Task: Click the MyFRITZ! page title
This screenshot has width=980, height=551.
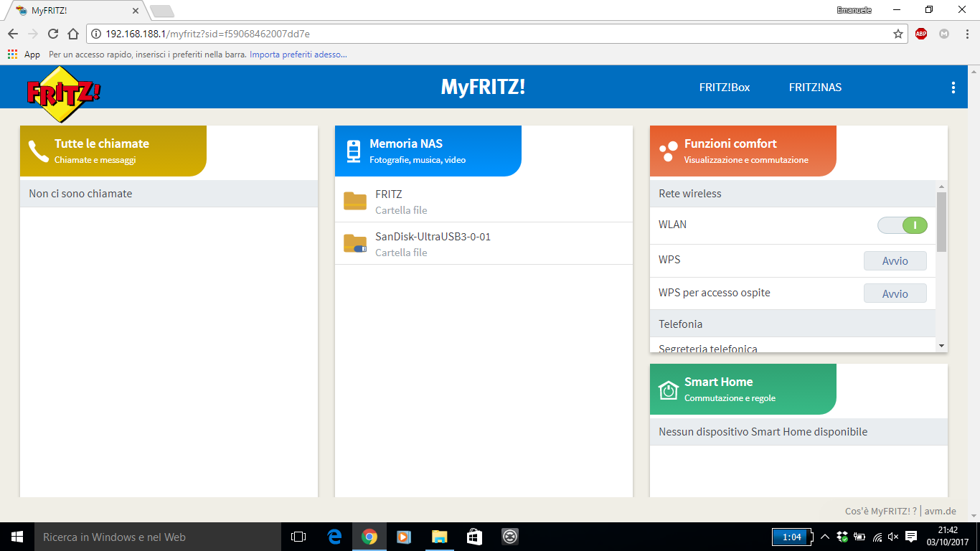Action: tap(483, 87)
